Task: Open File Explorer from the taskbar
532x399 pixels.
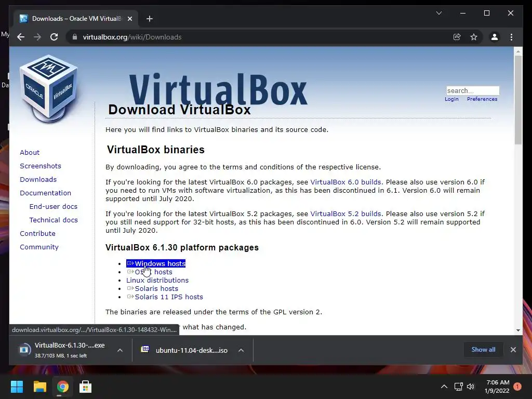Action: 39,387
